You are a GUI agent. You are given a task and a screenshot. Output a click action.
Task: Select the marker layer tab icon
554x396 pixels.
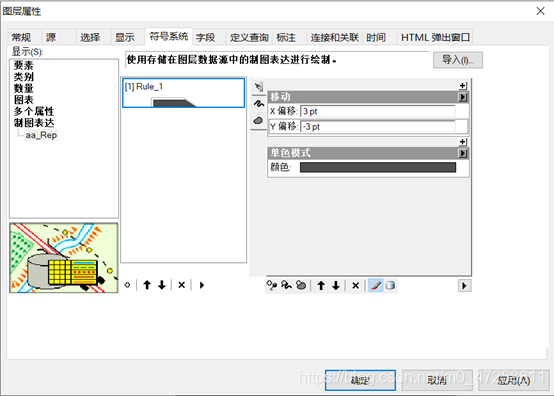[259, 87]
